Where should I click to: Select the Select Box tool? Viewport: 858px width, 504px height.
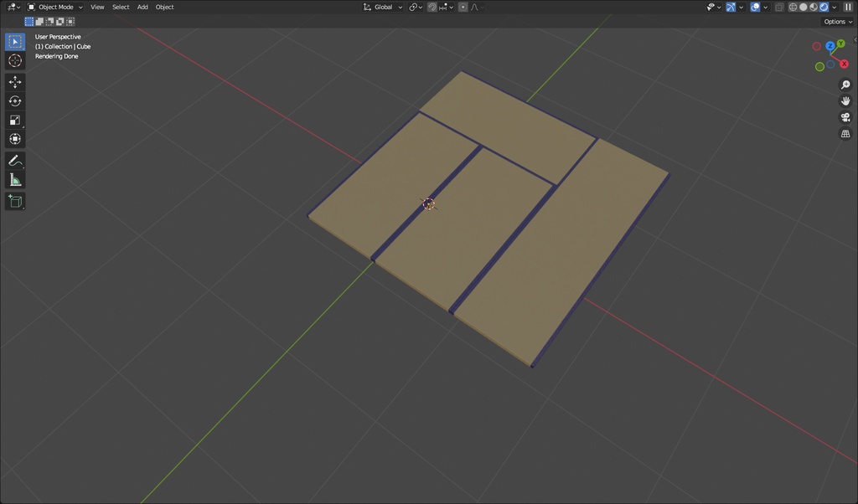pyautogui.click(x=15, y=42)
